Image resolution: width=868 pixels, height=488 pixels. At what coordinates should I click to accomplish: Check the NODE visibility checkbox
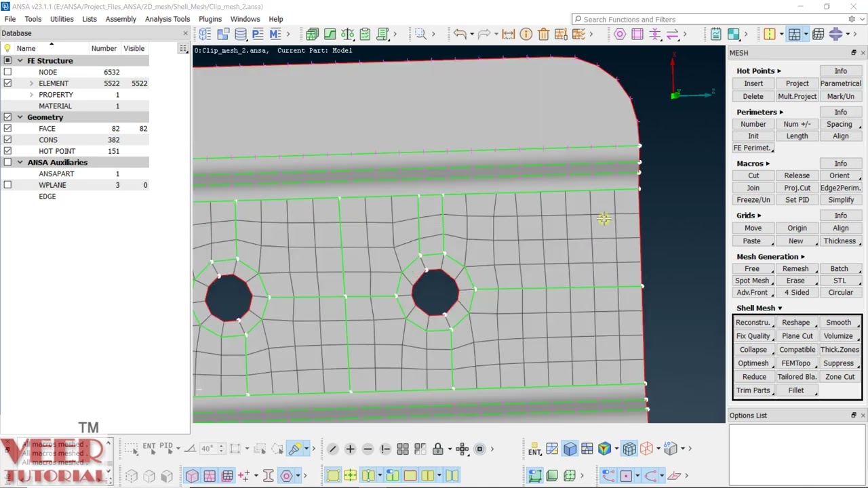point(7,72)
